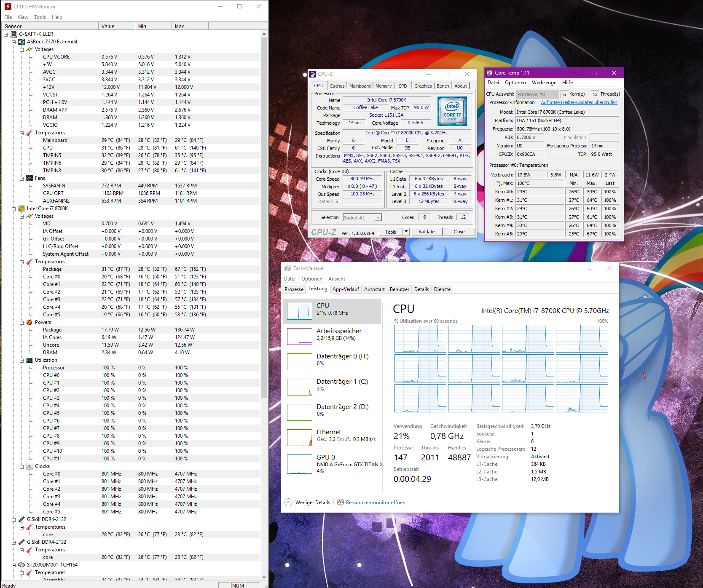Open Auf Intel-Treiber-Updates überprüfen link
The height and width of the screenshot is (588, 703).
(x=579, y=102)
